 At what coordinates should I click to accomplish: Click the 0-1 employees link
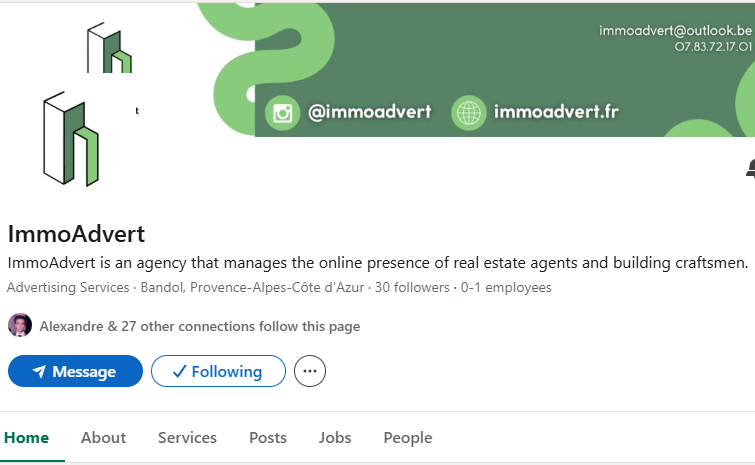click(506, 288)
